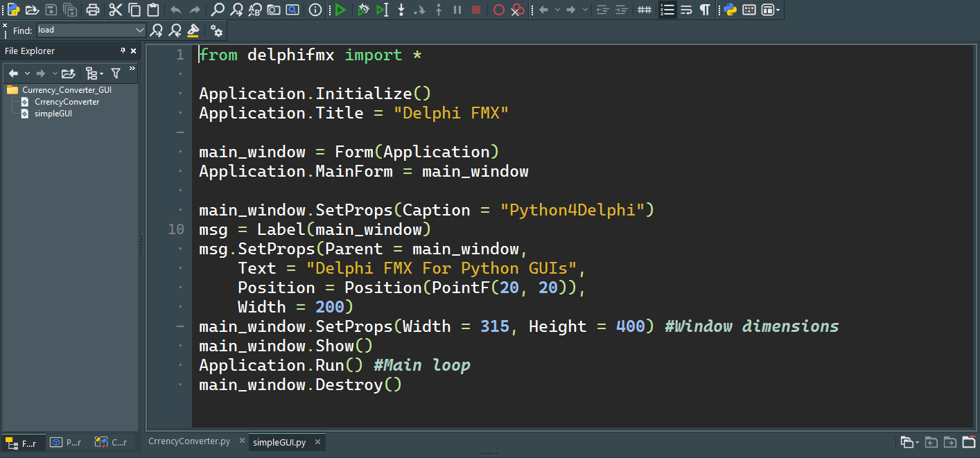Run the current script
980x458 pixels.
(x=341, y=10)
